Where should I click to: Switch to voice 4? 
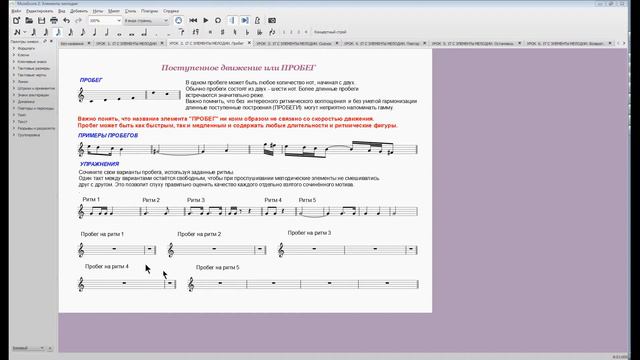coord(306,32)
